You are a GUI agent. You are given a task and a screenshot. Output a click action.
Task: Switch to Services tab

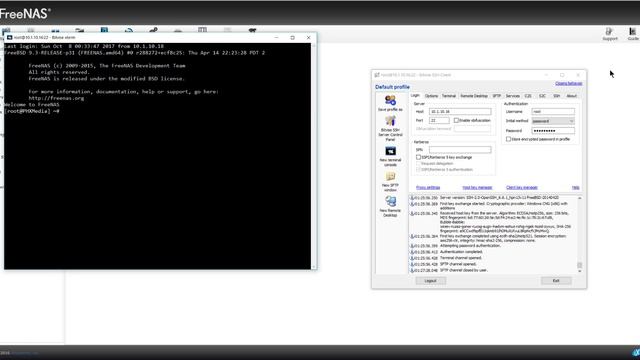[x=513, y=96]
